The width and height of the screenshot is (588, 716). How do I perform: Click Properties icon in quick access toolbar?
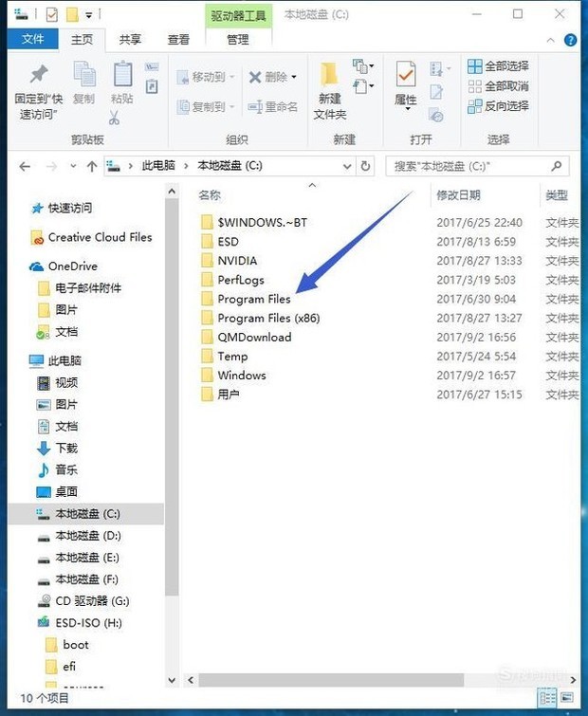[52, 14]
